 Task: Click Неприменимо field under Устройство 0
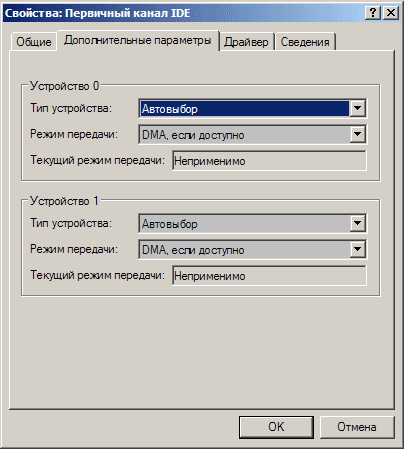(x=269, y=161)
